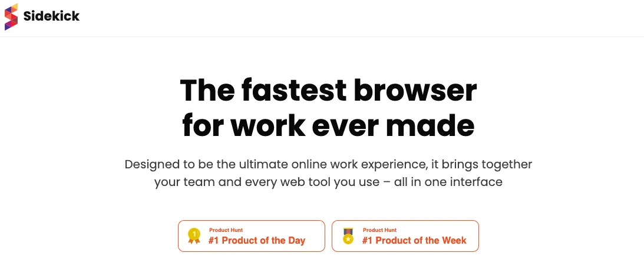Click "Product Hunt" label above Product of the Day
This screenshot has width=644, height=279.
tap(226, 230)
